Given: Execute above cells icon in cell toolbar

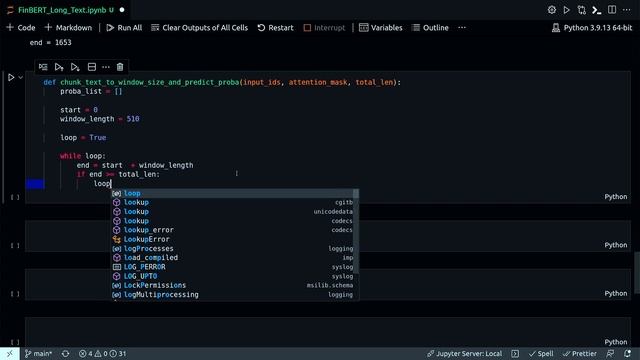Looking at the screenshot, I should pos(59,67).
